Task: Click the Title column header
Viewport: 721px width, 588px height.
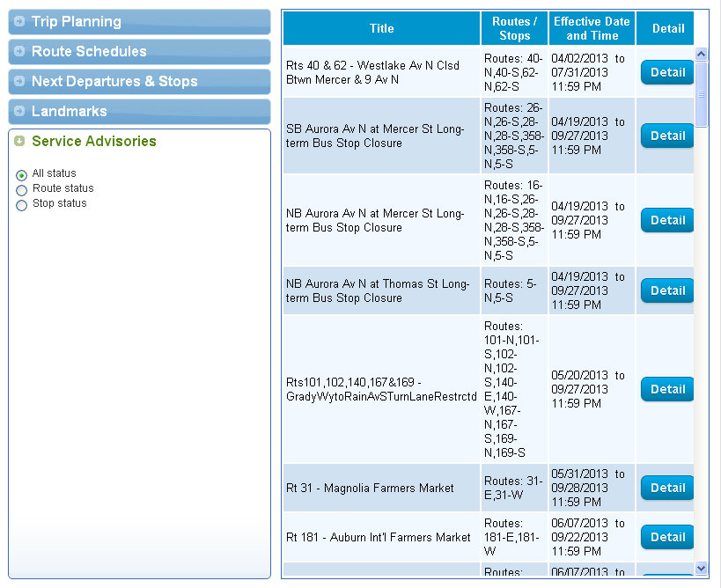Action: pyautogui.click(x=382, y=28)
